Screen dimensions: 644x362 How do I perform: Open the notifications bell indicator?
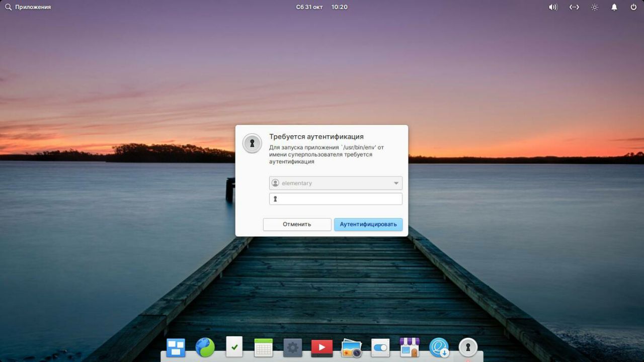614,7
